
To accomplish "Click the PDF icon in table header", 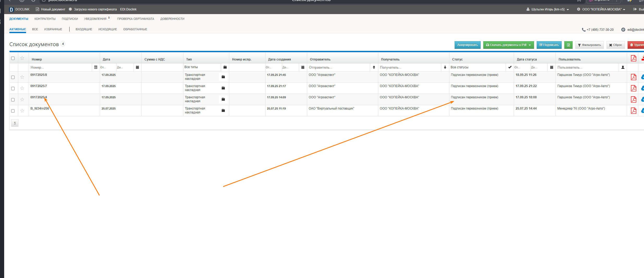I will pyautogui.click(x=633, y=58).
